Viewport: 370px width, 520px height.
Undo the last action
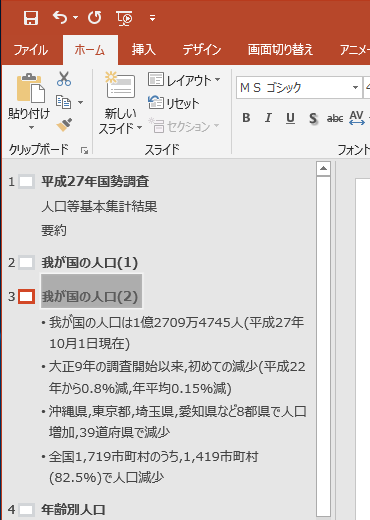(x=60, y=17)
